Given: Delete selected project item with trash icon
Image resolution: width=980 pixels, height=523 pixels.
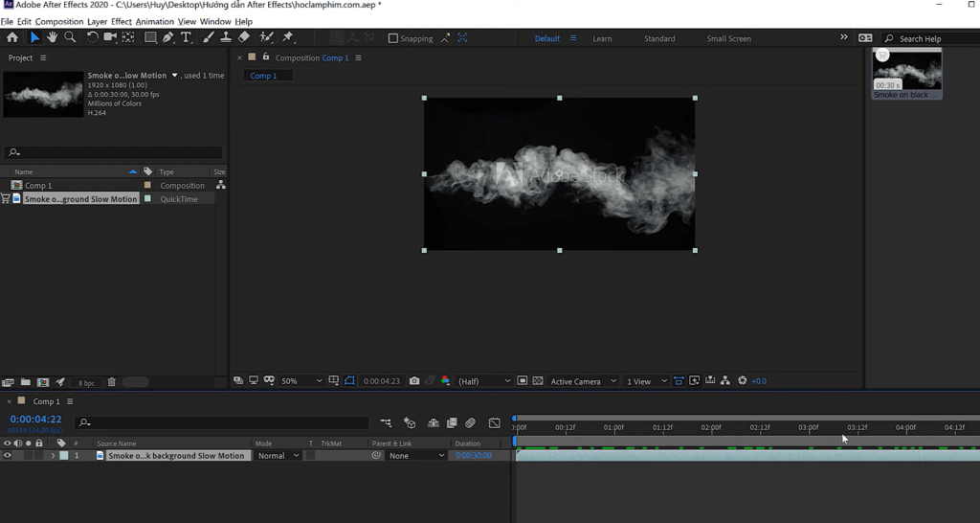Looking at the screenshot, I should (111, 382).
